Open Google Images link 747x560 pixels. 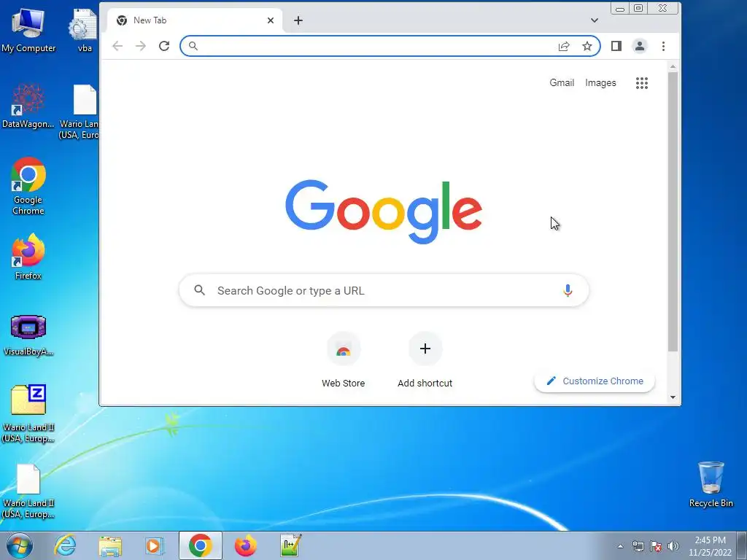coord(600,83)
